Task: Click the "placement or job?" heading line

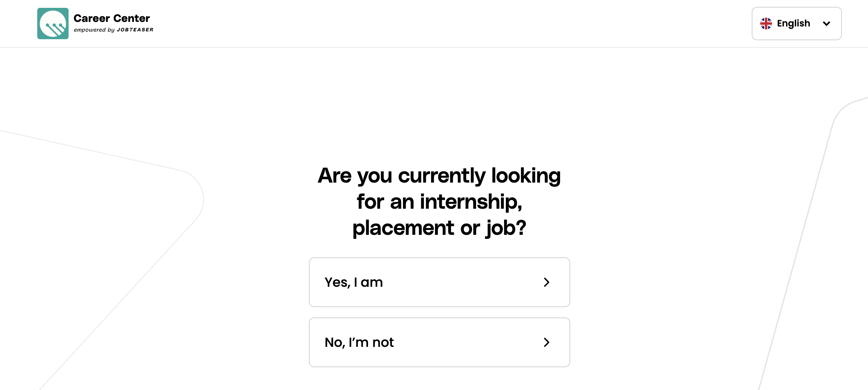Action: tap(439, 228)
